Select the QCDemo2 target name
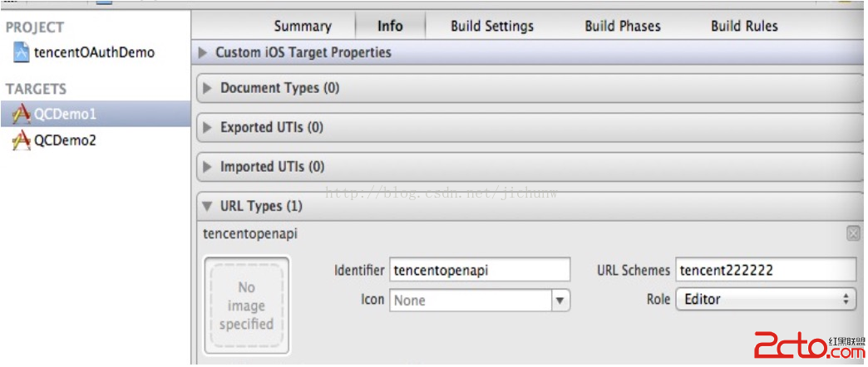This screenshot has width=868, height=367. (65, 141)
